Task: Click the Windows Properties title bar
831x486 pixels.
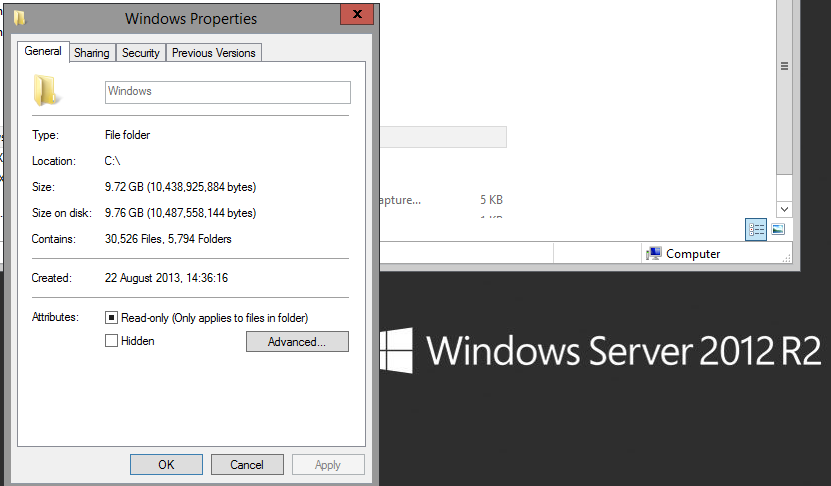Action: pos(191,19)
